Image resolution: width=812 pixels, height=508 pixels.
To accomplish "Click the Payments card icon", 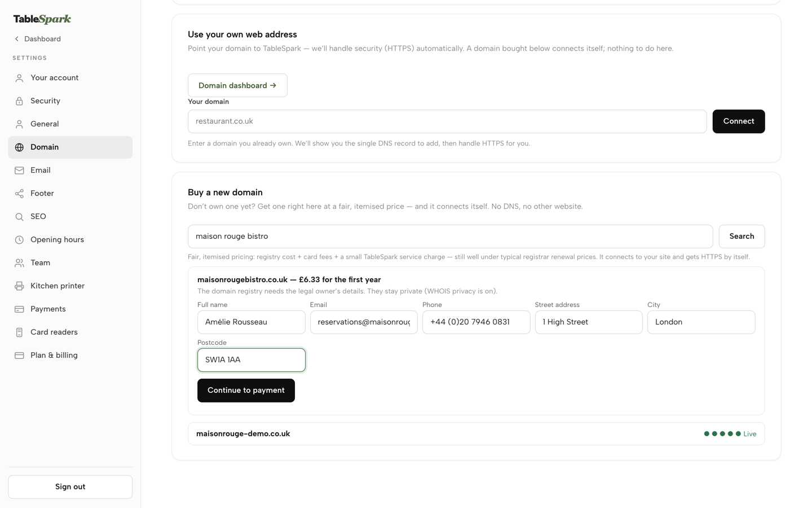I will (x=19, y=309).
